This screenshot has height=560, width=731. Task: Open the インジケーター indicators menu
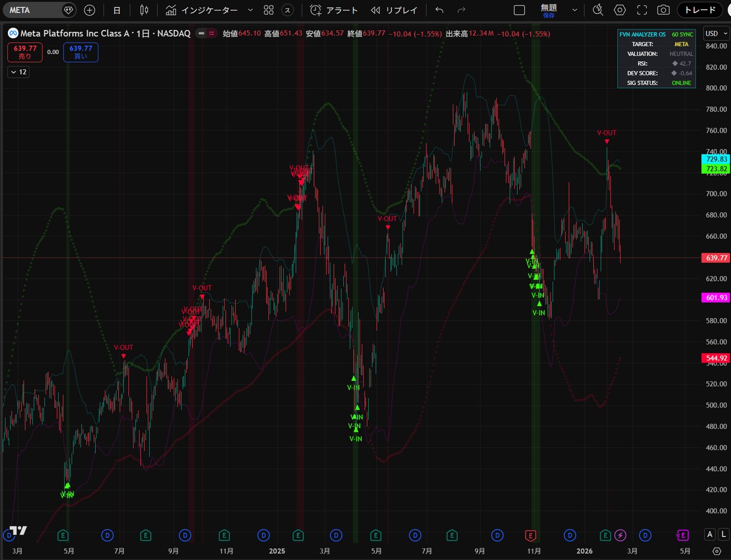point(202,10)
